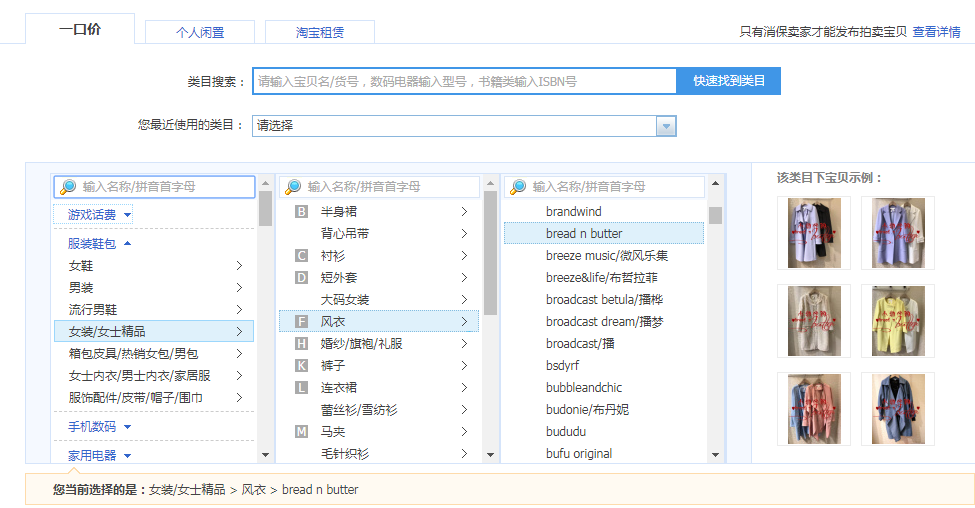Click magnifier icon in first category search box
Image resolution: width=975 pixels, height=508 pixels.
tap(68, 187)
